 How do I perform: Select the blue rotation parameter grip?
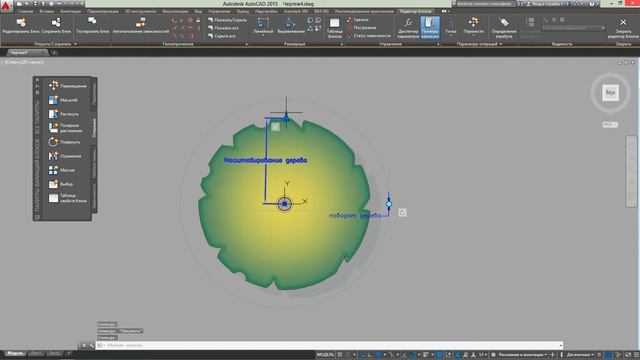coord(389,204)
